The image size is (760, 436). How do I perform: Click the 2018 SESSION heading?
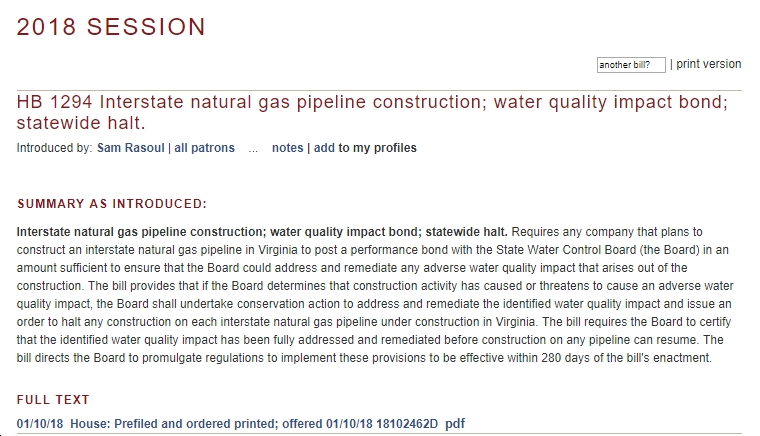(x=111, y=27)
